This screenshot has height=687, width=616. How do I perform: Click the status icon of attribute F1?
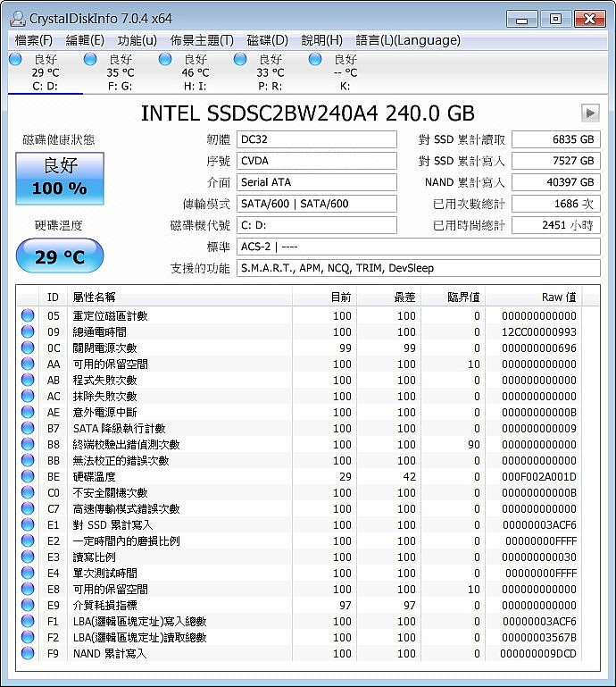point(28,621)
